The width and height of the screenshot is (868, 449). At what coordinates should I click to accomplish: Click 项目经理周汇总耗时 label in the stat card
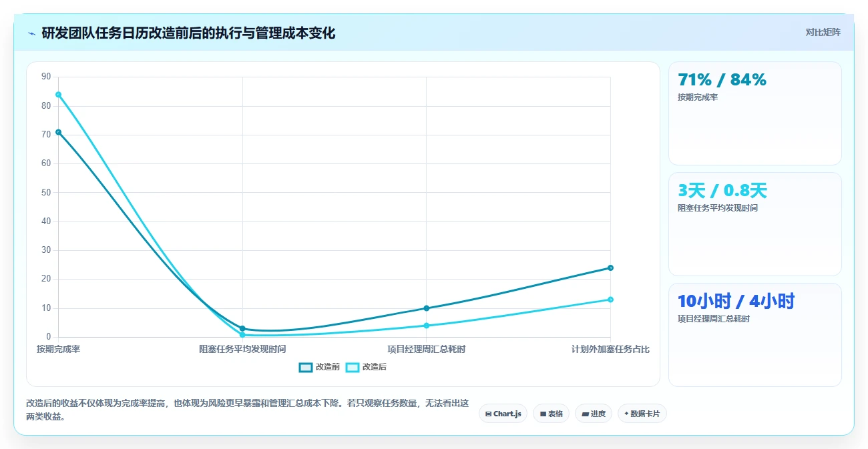(714, 319)
